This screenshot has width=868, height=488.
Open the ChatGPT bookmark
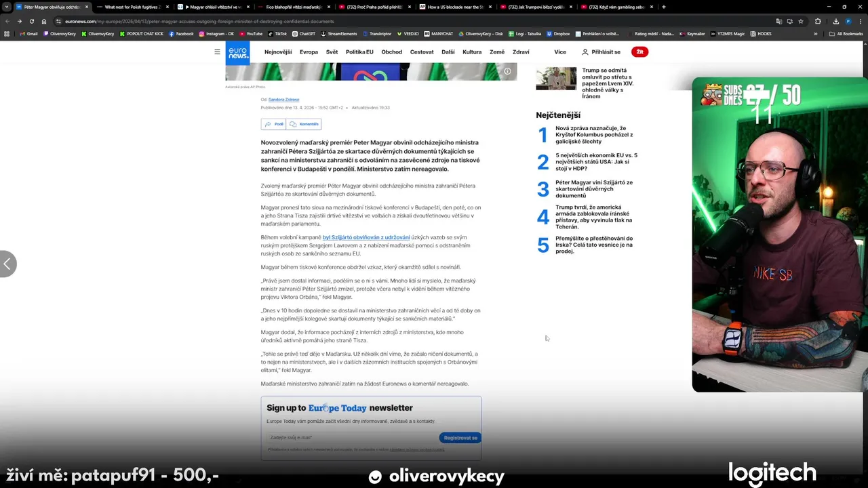point(303,33)
